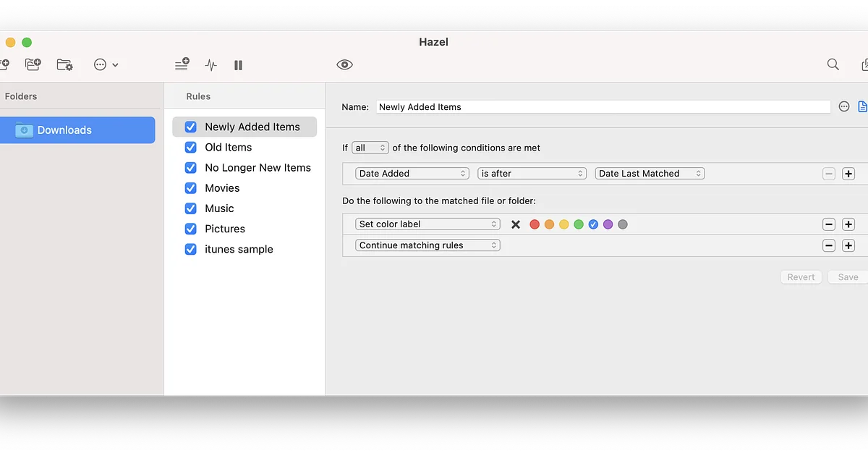Choose yellow color label
The height and width of the screenshot is (456, 868).
[x=564, y=224]
